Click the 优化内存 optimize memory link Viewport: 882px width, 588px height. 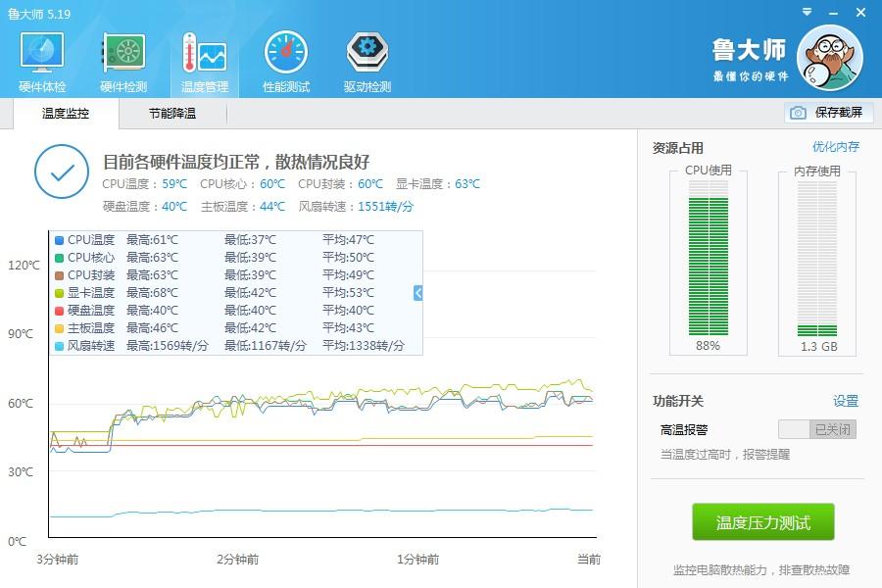pyautogui.click(x=835, y=147)
